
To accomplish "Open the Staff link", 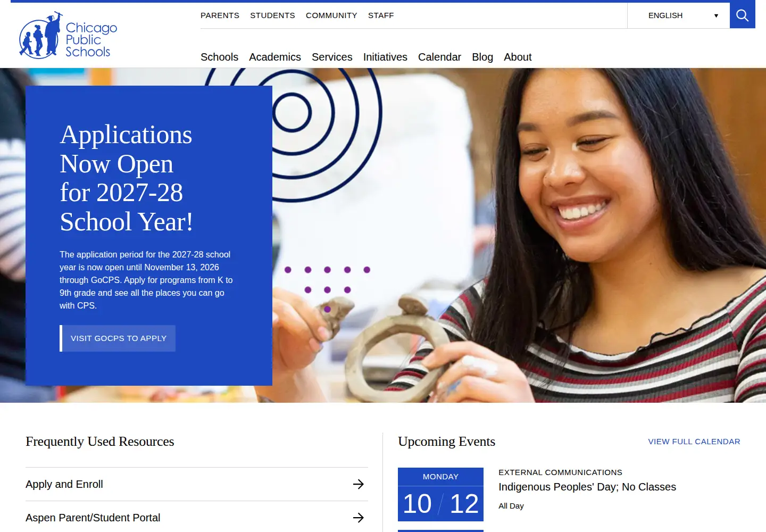I will pyautogui.click(x=381, y=15).
